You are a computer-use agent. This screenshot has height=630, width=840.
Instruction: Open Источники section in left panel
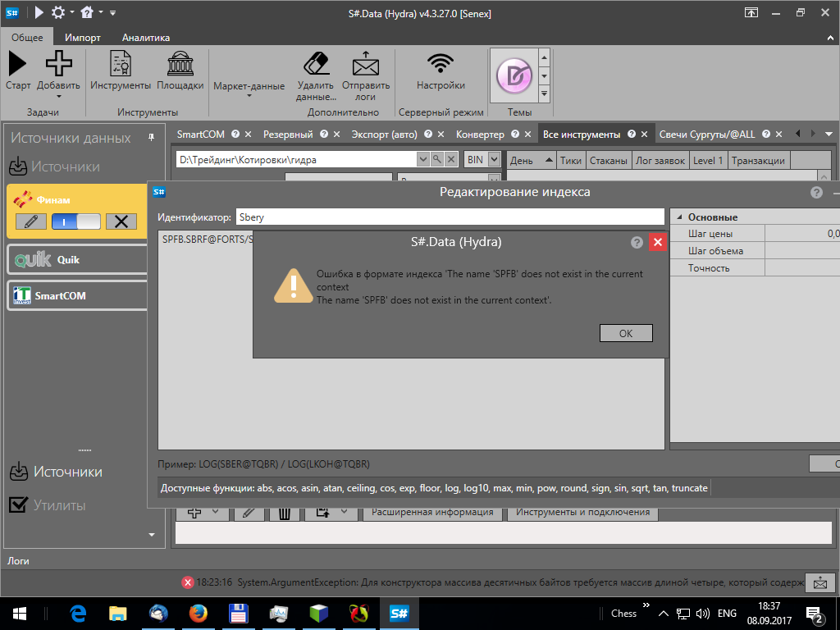pos(57,472)
